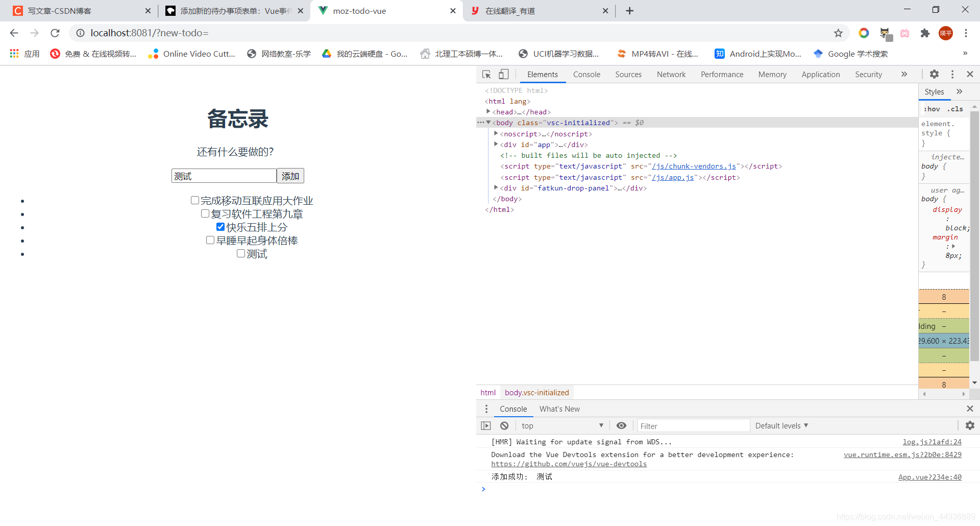This screenshot has height=526, width=980.
Task: Show hidden bookmarks overflow chevron
Action: pos(965,54)
